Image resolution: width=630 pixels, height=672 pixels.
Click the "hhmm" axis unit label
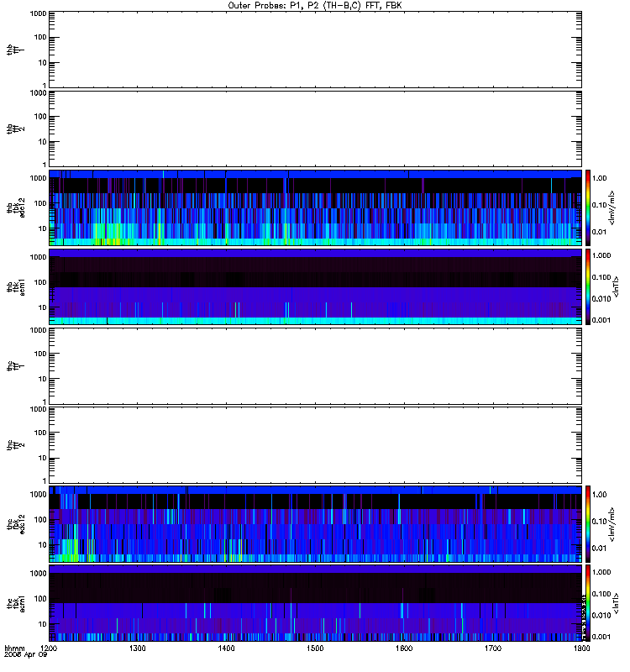point(14,648)
